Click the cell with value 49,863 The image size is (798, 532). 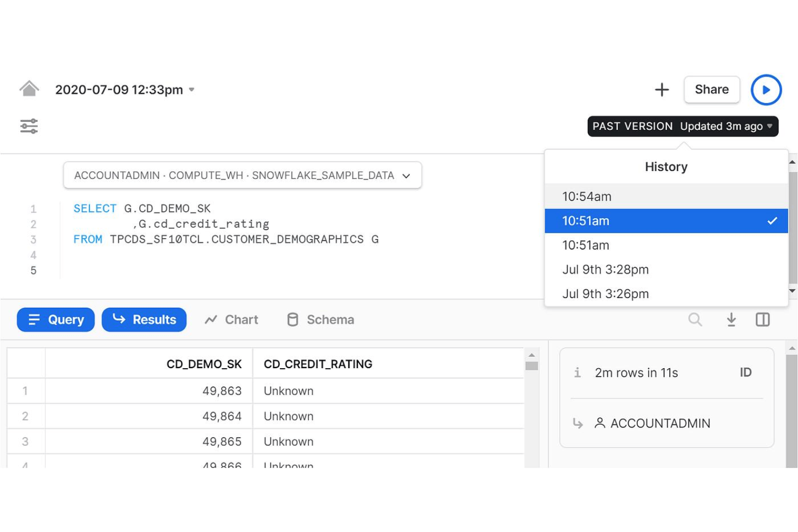pos(149,391)
